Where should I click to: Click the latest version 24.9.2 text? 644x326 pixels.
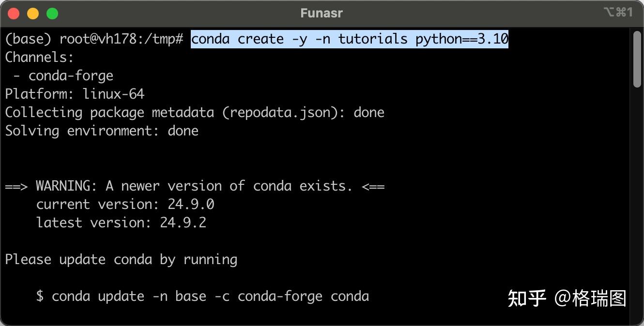click(121, 222)
